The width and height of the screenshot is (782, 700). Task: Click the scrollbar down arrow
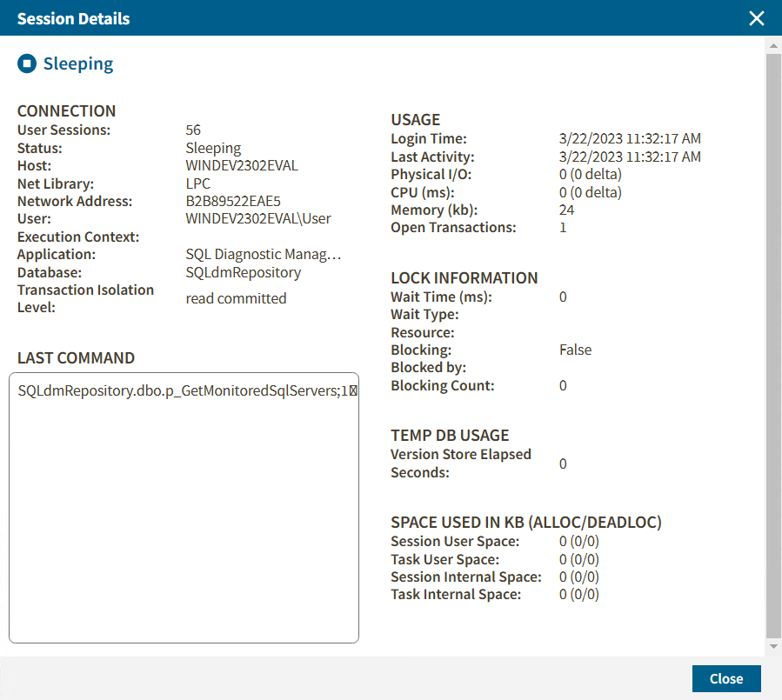pos(773,646)
